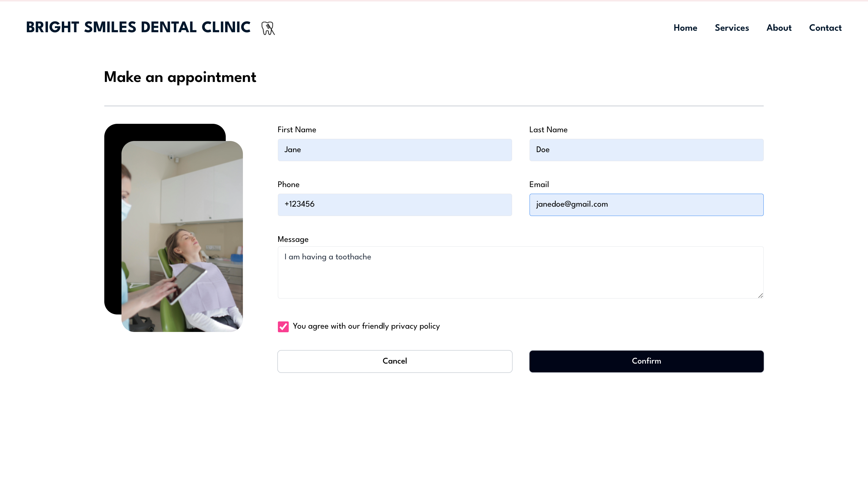
Task: Click the privacy policy agreement label
Action: coord(366,326)
